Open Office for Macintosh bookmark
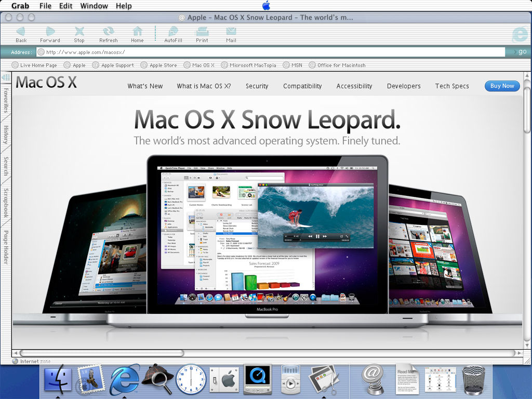The image size is (532, 399). 337,65
